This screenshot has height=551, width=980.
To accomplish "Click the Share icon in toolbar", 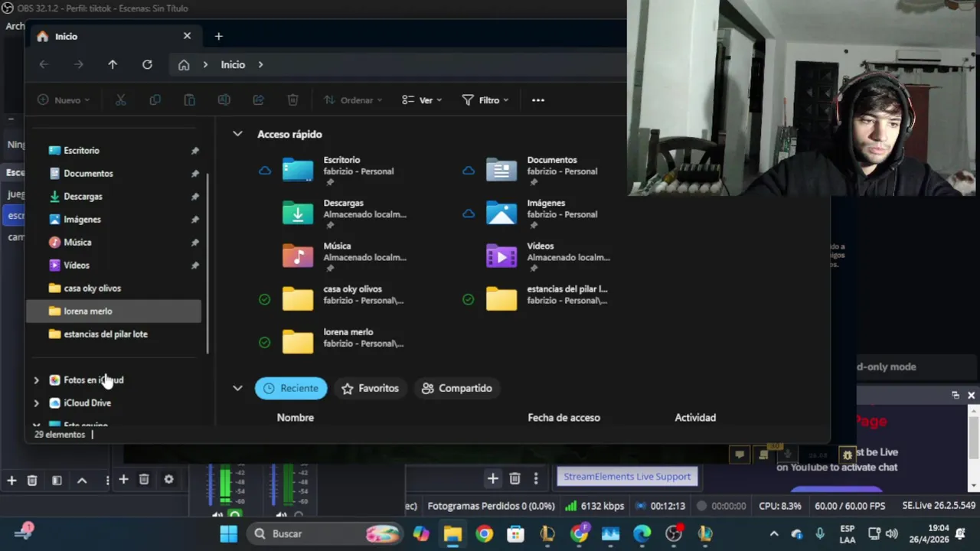I will tap(259, 100).
